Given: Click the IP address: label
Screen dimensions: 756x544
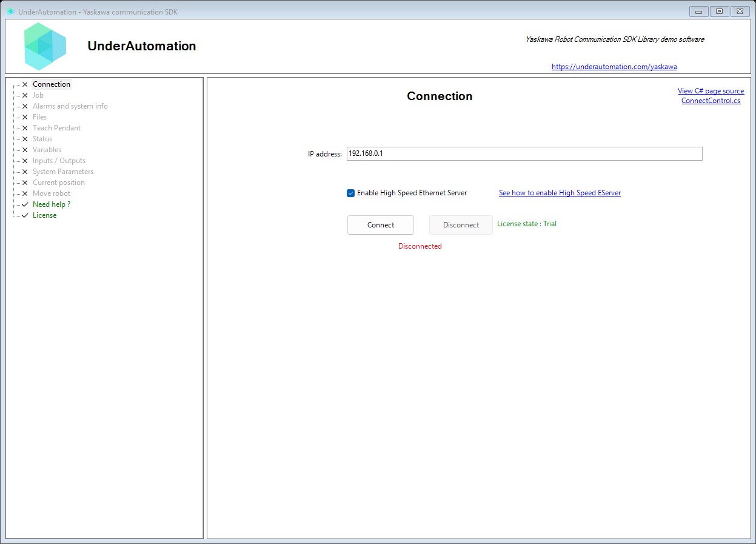Looking at the screenshot, I should (325, 154).
